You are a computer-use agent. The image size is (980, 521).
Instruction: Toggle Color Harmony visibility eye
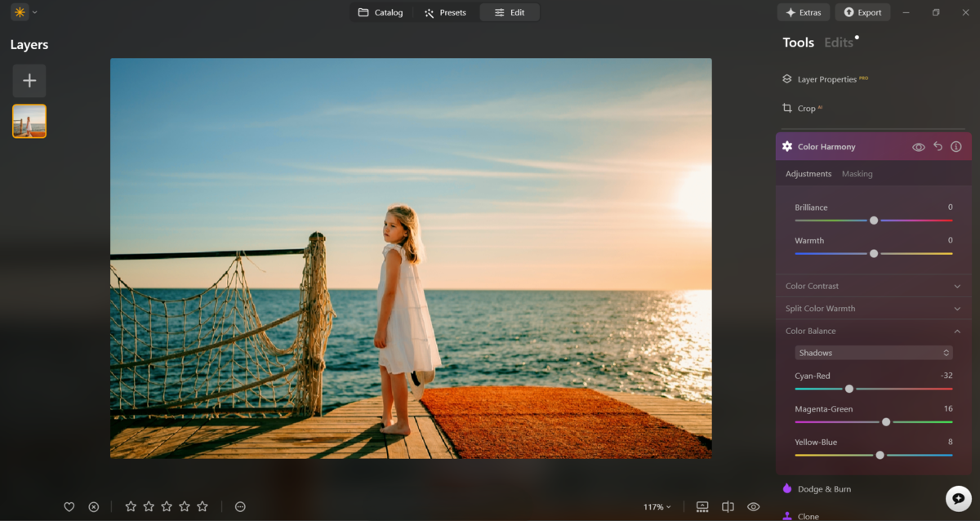click(x=919, y=147)
